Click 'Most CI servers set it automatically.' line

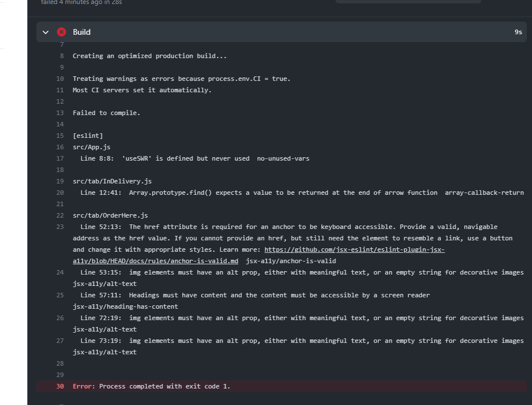tap(142, 90)
